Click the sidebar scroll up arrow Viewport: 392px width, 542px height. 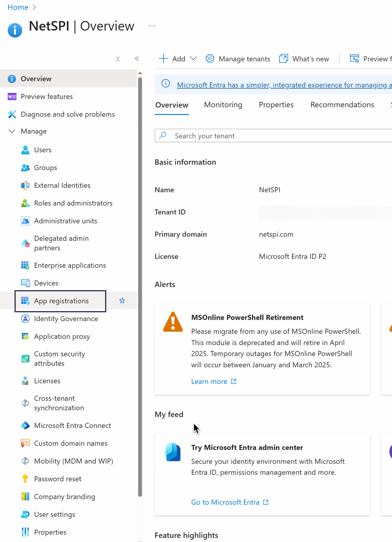pos(140,73)
